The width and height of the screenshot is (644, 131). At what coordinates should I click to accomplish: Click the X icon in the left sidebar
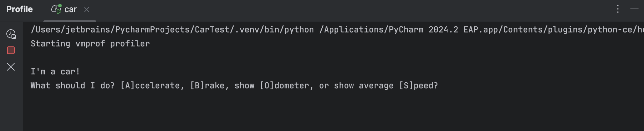11,67
